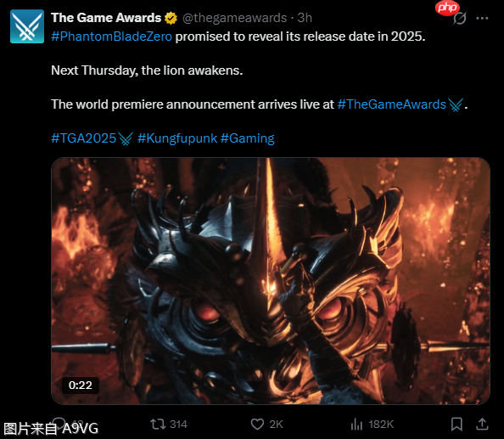Open the 3h timestamp permalink
This screenshot has width=504, height=439.
[x=305, y=18]
